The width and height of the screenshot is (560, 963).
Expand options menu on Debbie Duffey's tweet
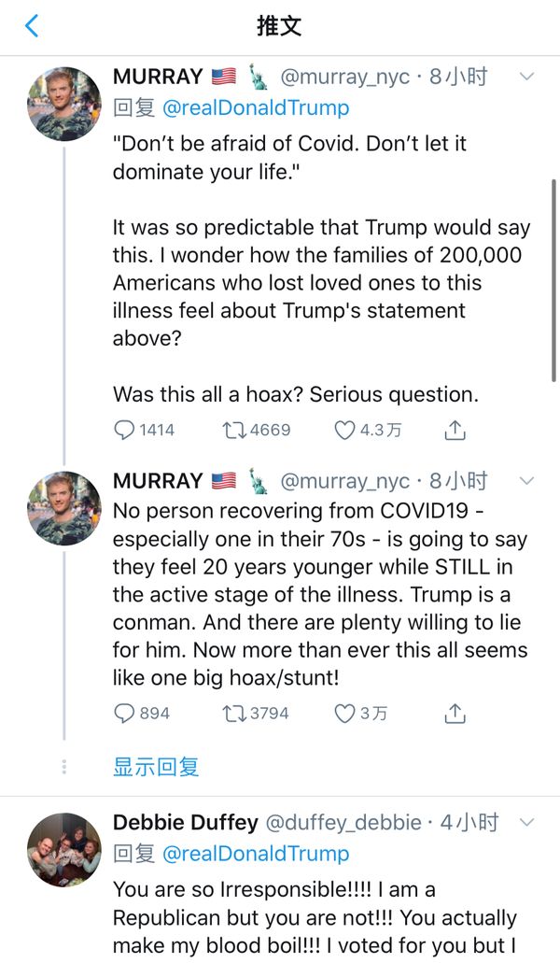526,823
